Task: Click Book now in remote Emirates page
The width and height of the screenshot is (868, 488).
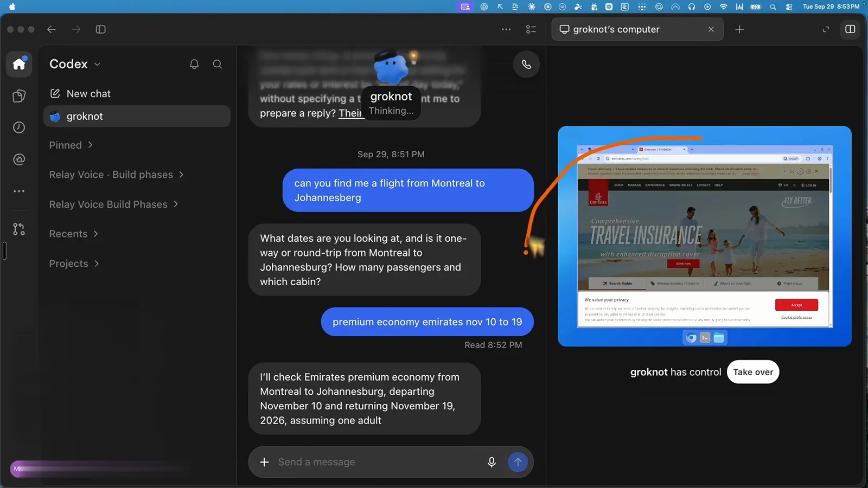Action: [x=683, y=264]
